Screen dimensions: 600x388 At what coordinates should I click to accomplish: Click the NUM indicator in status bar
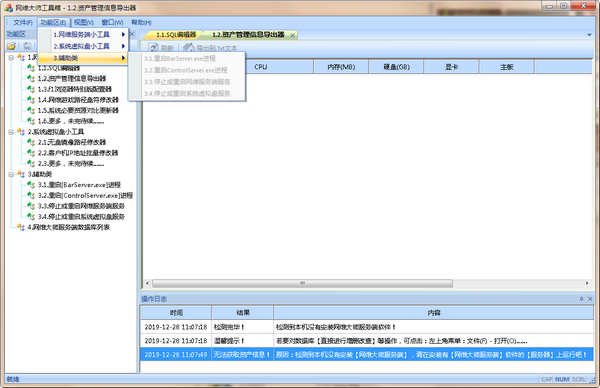562,379
